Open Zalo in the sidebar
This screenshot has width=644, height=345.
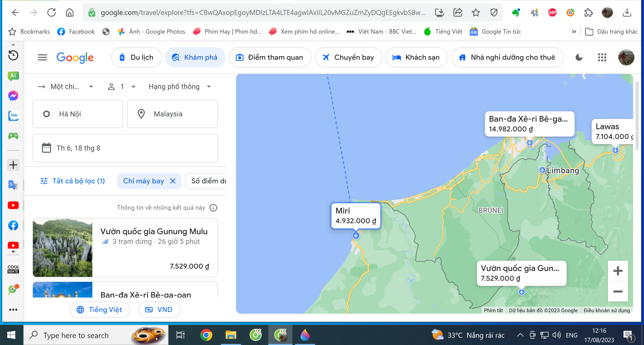(x=13, y=116)
